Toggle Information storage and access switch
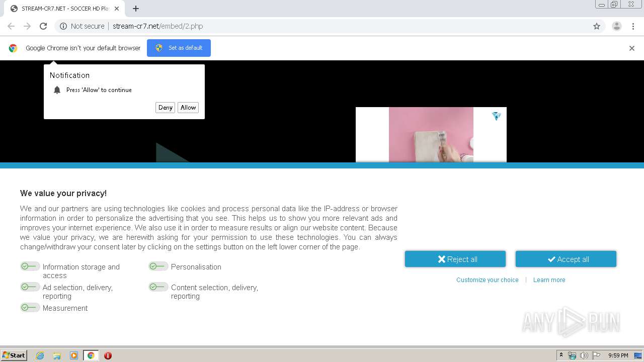The width and height of the screenshot is (644, 362). [30, 266]
